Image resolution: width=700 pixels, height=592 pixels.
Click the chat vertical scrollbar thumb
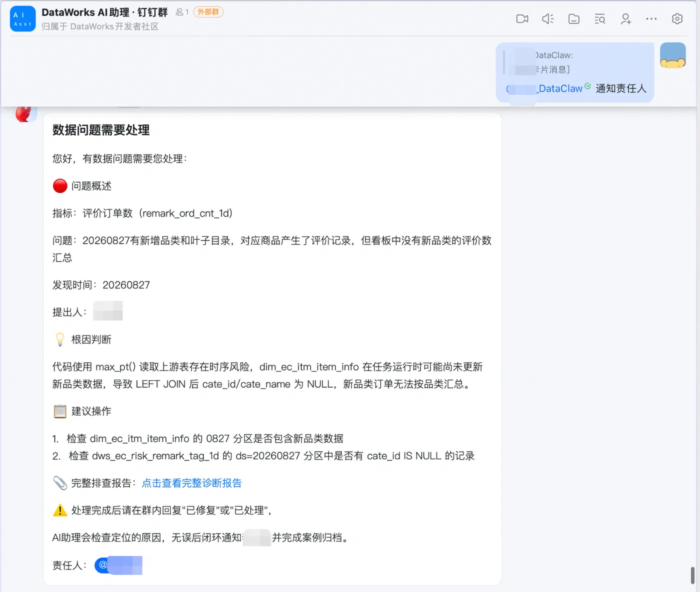tap(692, 575)
